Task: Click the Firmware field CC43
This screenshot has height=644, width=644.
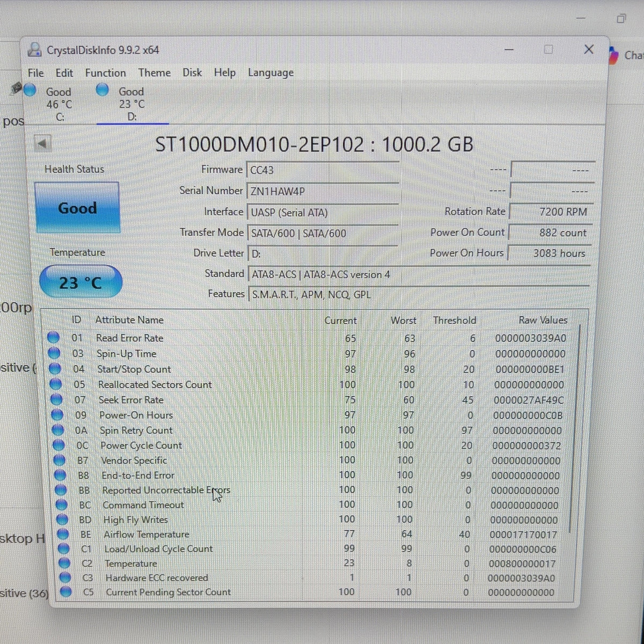Action: (x=322, y=170)
